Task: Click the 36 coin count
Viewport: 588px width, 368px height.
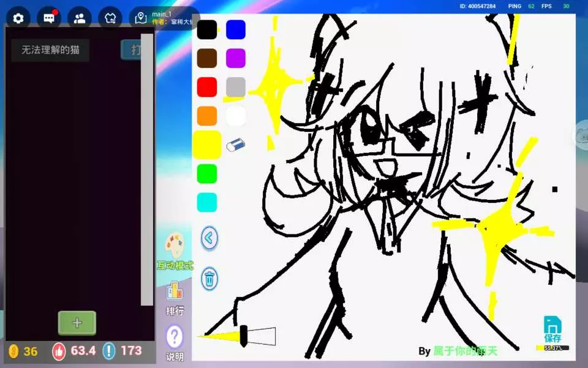Action: (31, 351)
